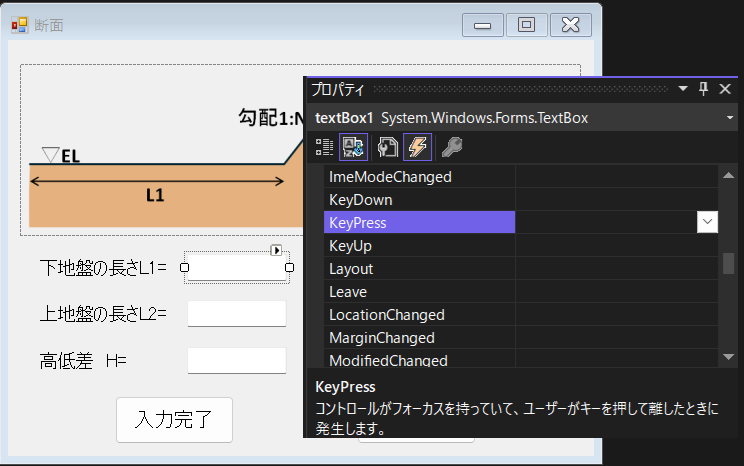
Task: Show Events with lightning bolt icon
Action: (417, 148)
